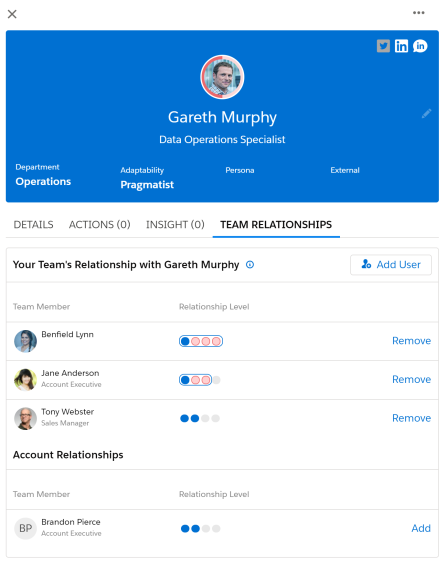Screen dimensions: 446x576
Task: Switch to the Details tab
Action: (33, 224)
